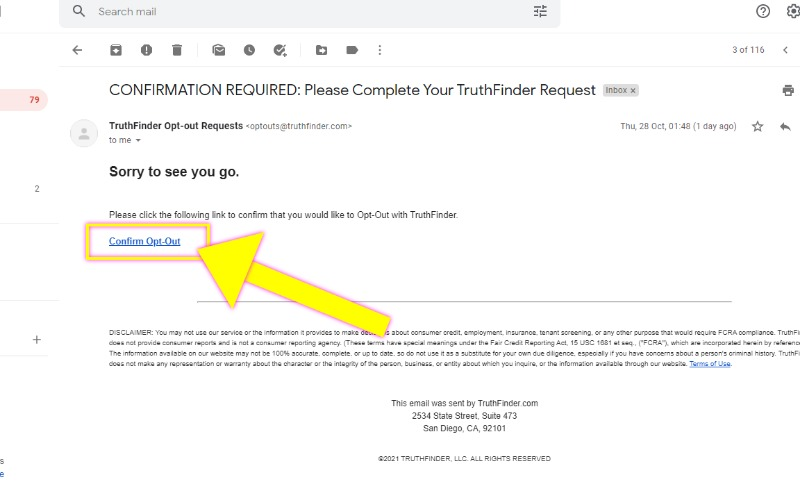Image resolution: width=800 pixels, height=500 pixels.
Task: Click the sender avatar icon
Action: coord(84,133)
